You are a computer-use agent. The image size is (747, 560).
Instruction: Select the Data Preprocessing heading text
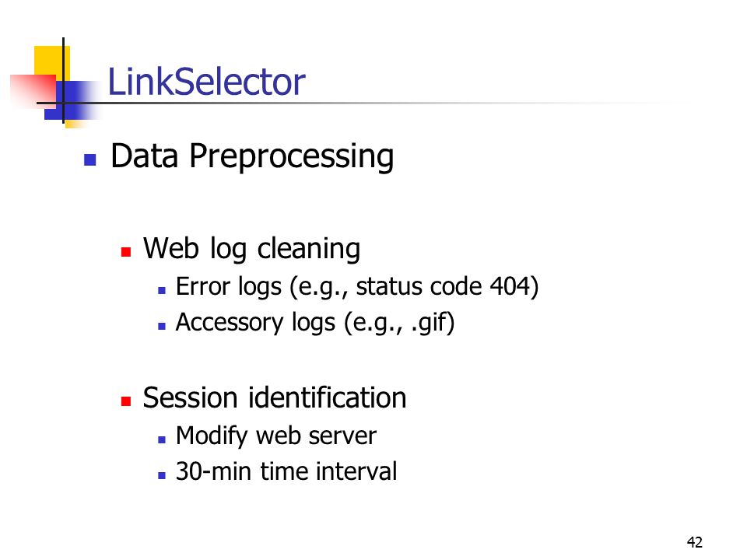[x=252, y=156]
